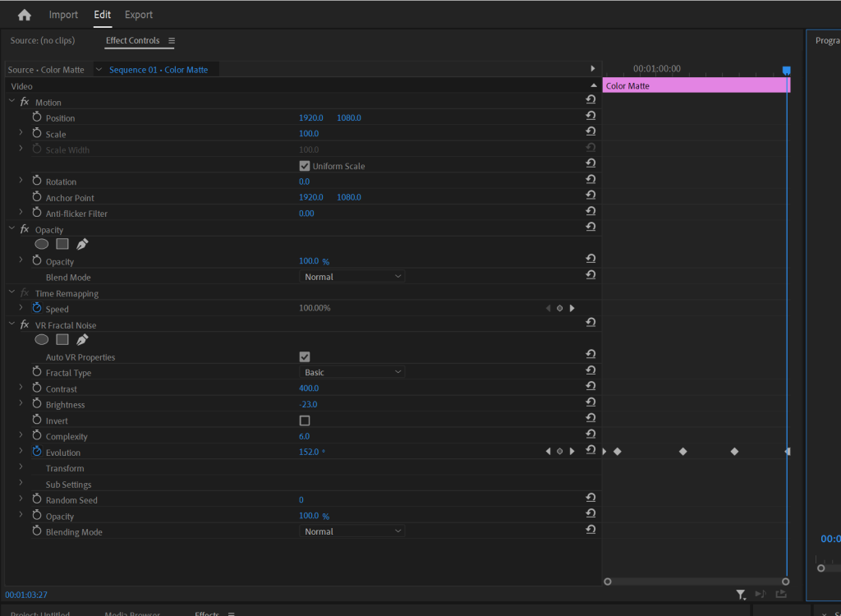Screen dimensions: 841x616
Task: Toggle the Motion fx effect icon
Action: [25, 102]
